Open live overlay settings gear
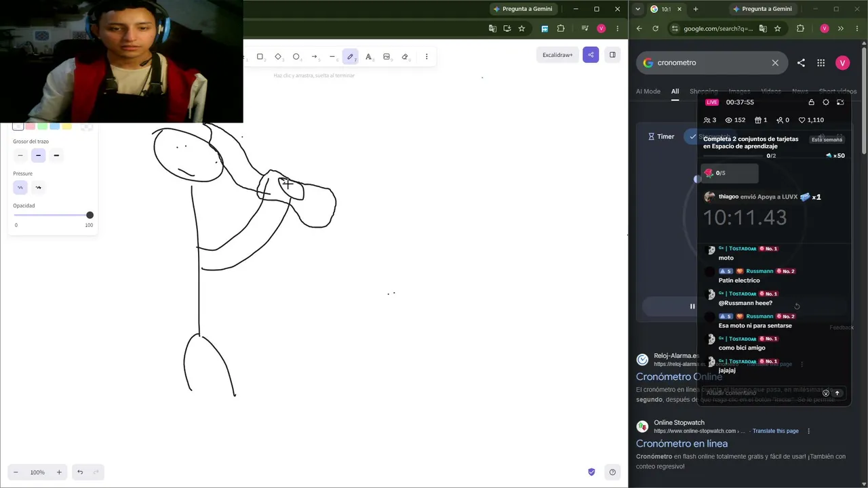This screenshot has width=868, height=488. click(825, 102)
